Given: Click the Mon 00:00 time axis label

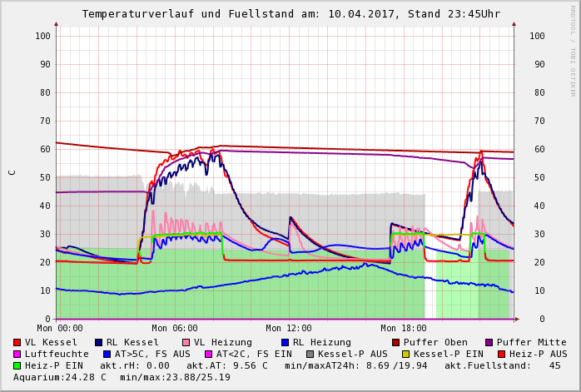Looking at the screenshot, I should click(60, 329).
